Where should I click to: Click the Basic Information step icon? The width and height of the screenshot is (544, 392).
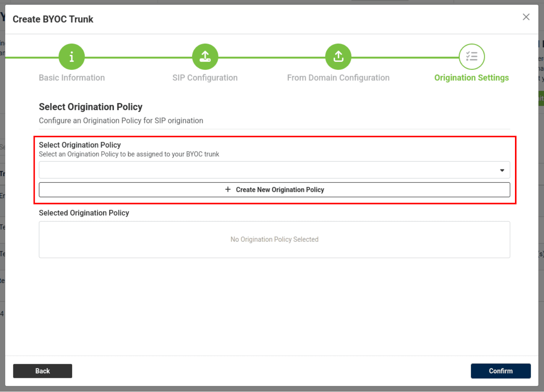(71, 57)
